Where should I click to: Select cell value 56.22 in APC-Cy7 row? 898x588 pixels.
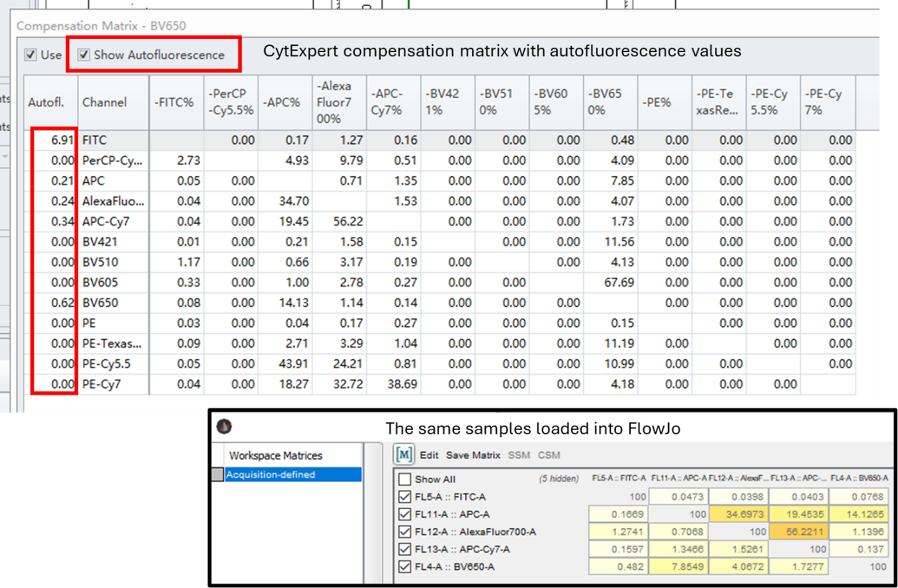coord(348,221)
